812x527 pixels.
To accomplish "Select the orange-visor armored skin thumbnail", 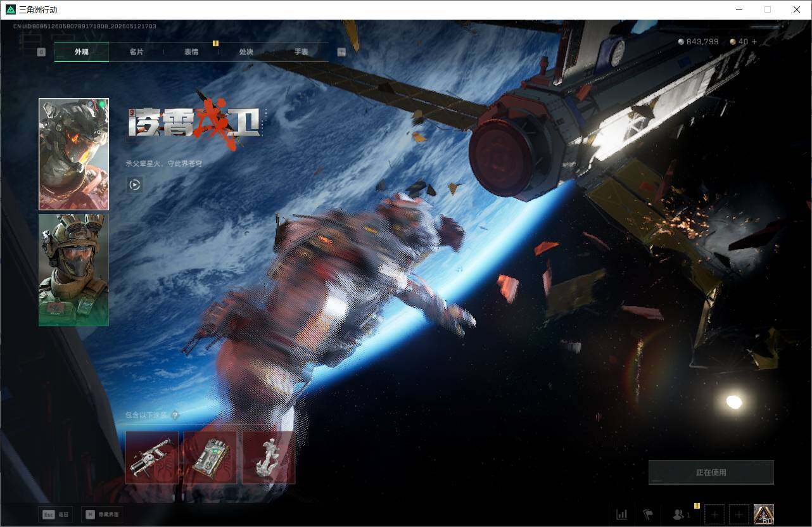I will [x=73, y=154].
